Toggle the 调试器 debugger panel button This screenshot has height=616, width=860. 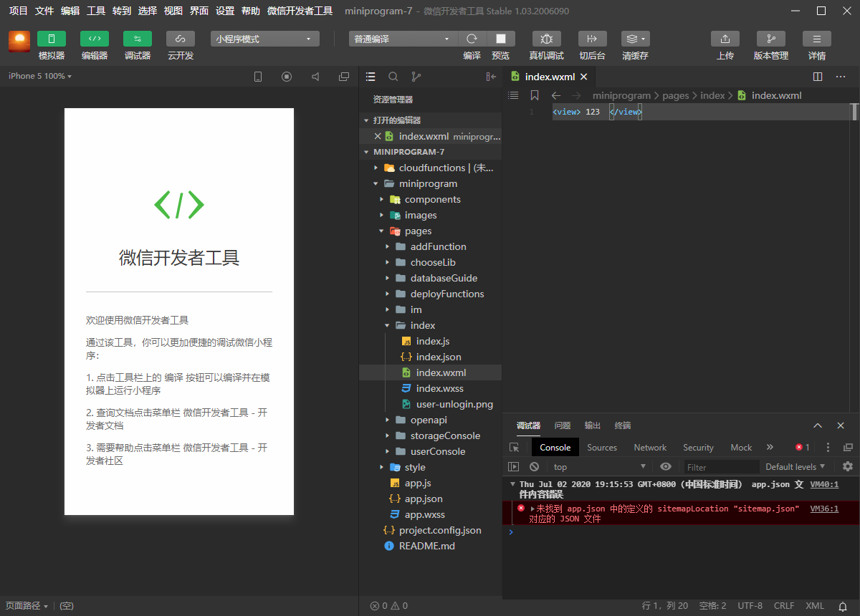pos(138,39)
